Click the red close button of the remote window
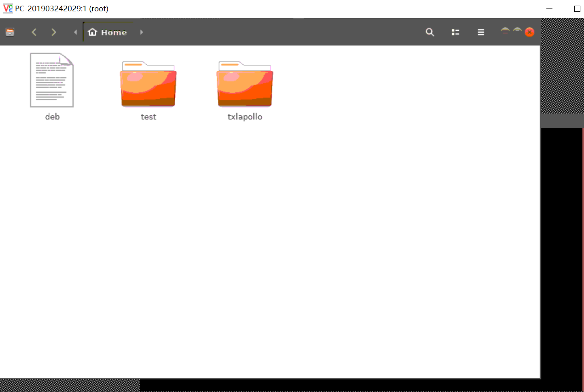This screenshot has height=392, width=584. [x=529, y=32]
